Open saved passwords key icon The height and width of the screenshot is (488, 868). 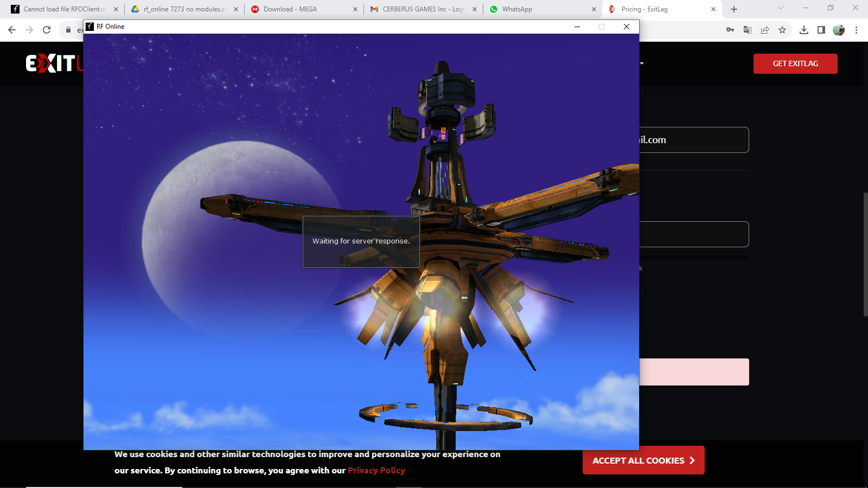(x=730, y=30)
